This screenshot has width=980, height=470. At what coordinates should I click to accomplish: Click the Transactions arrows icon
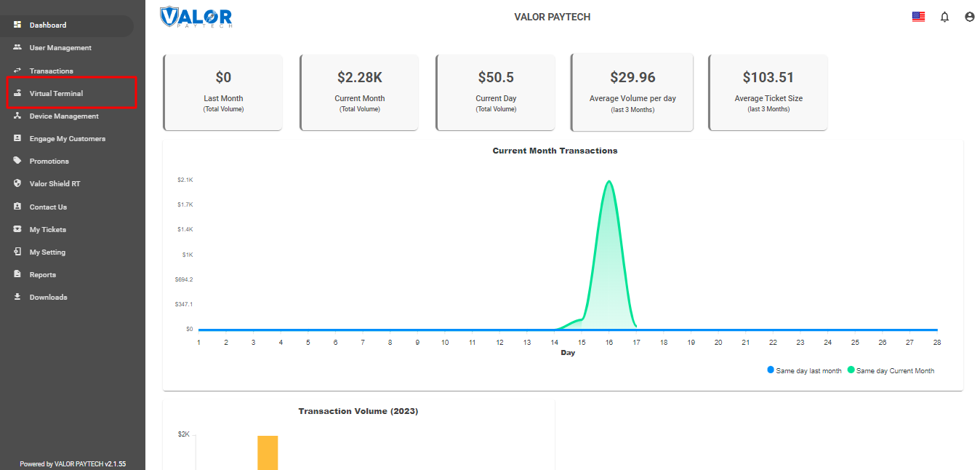coord(17,71)
